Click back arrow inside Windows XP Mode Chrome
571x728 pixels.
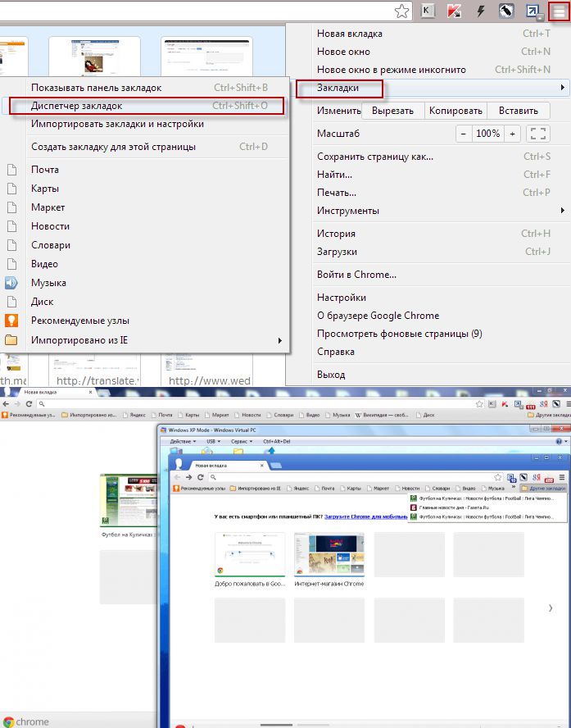click(177, 477)
